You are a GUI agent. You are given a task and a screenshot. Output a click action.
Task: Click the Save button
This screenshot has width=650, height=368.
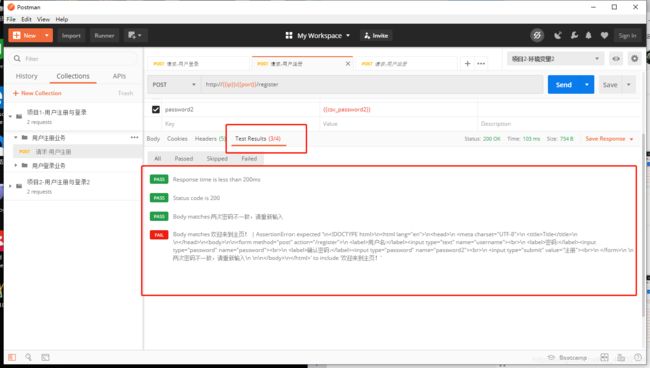tap(610, 85)
